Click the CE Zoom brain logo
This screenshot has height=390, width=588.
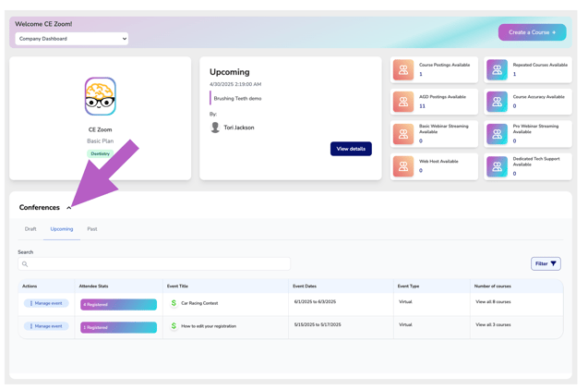click(x=100, y=97)
